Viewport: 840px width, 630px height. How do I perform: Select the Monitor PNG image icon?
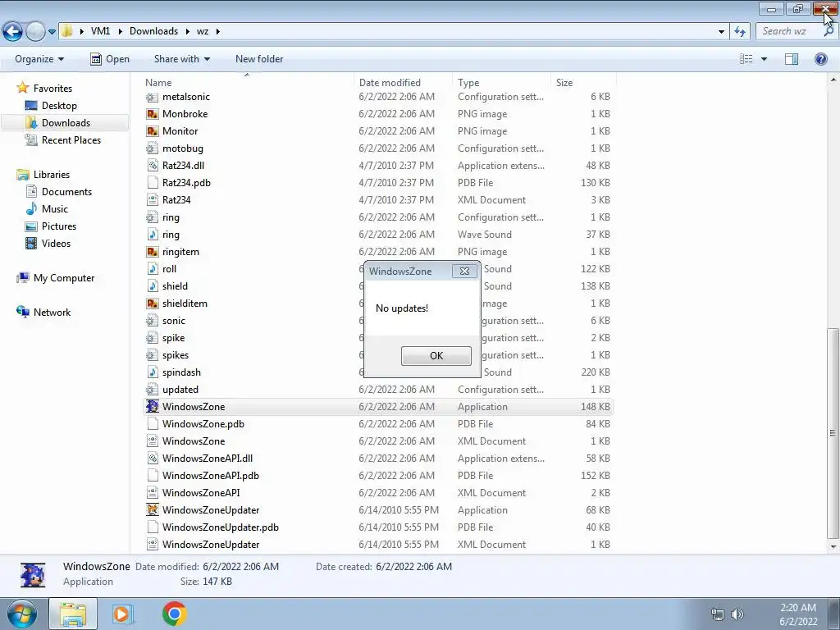[152, 131]
